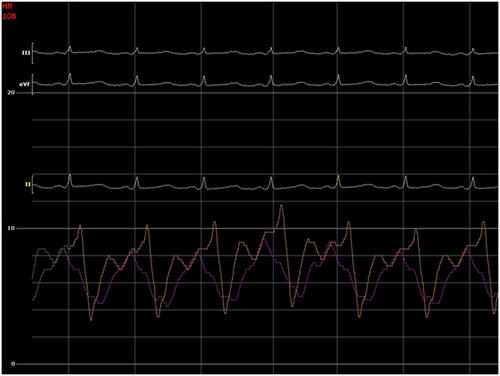Click the 10 pressure scale label
This screenshot has width=500, height=376.
pos(11,228)
